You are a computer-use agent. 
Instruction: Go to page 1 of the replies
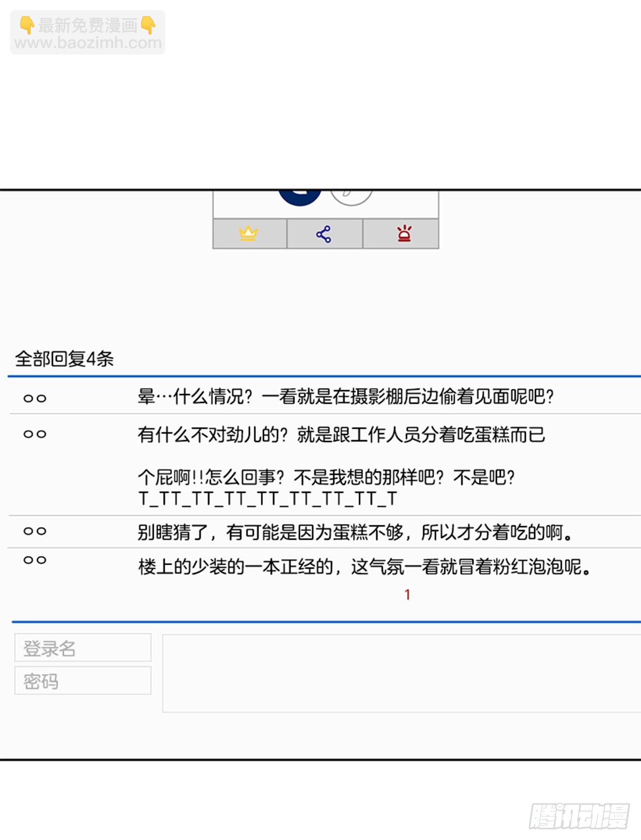407,595
